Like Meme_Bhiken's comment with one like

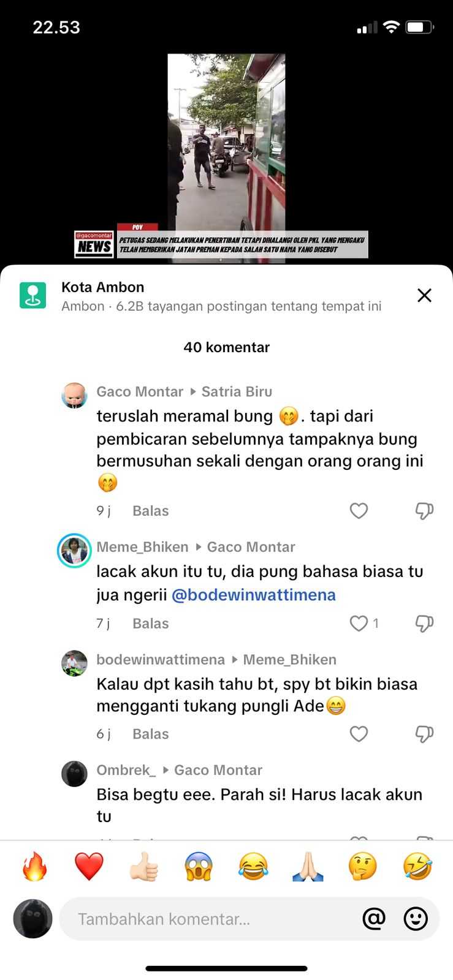pos(359,624)
